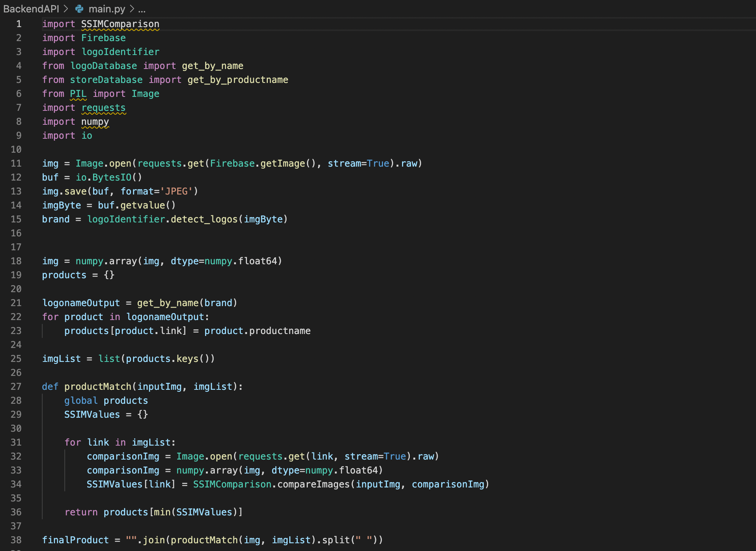
Task: Click the productMatch function definition name
Action: [x=98, y=387]
